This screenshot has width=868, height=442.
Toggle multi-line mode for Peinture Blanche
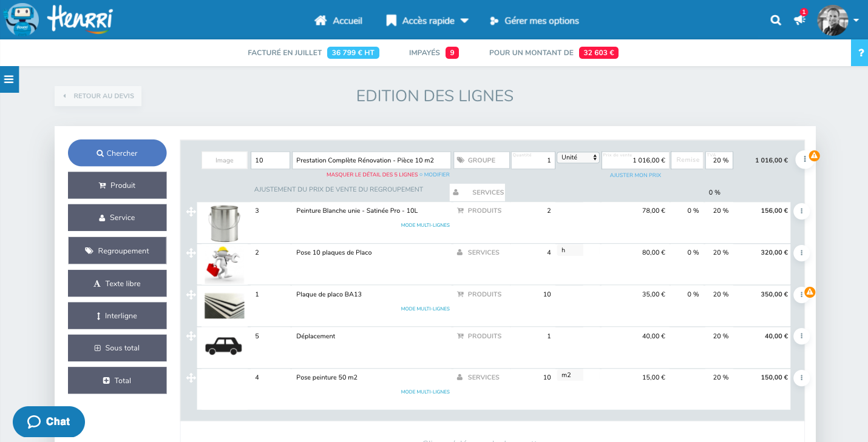(x=425, y=225)
